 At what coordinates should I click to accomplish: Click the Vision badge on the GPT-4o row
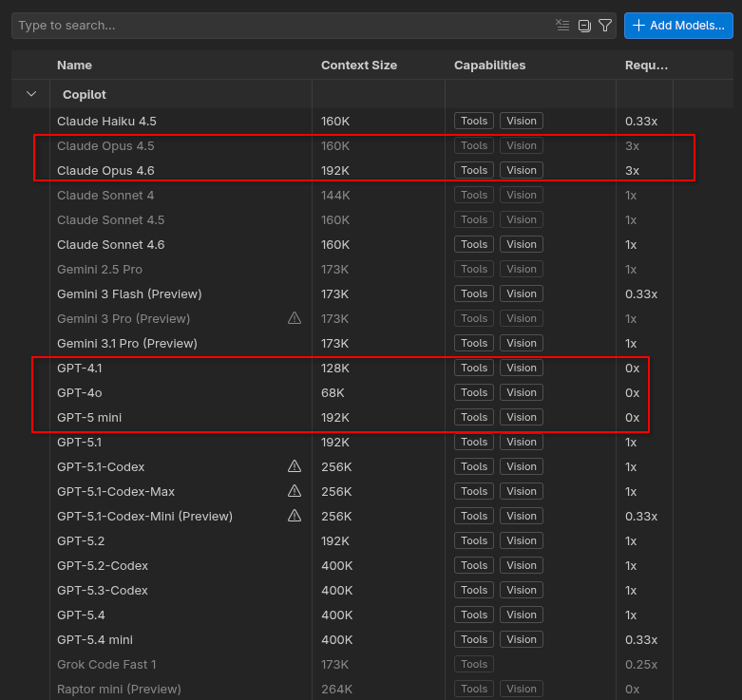click(x=521, y=392)
